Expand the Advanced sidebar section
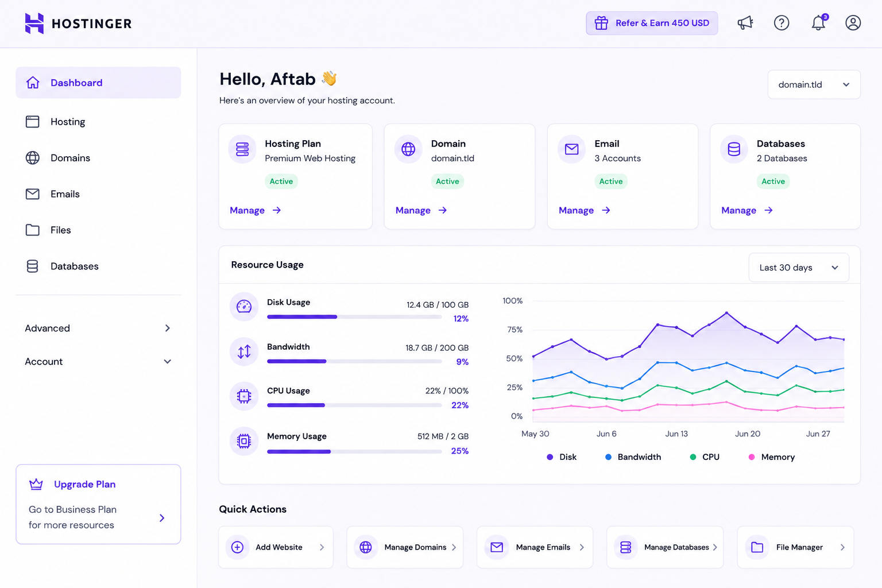 pos(98,328)
